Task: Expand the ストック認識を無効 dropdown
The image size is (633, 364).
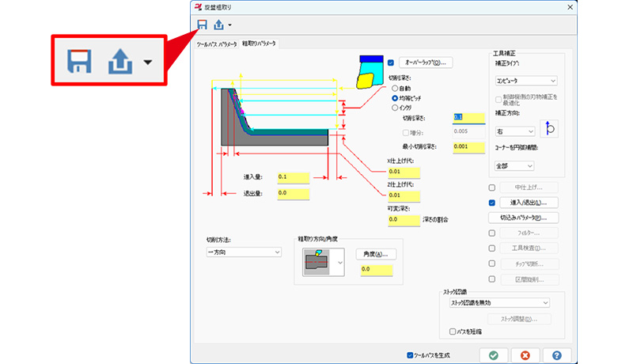Action: click(498, 302)
